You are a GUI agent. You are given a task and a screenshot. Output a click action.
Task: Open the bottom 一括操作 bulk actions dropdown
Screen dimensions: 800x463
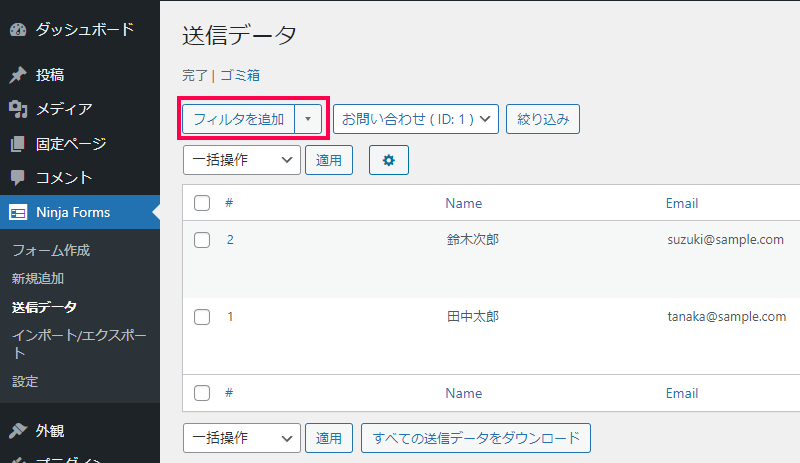[242, 438]
